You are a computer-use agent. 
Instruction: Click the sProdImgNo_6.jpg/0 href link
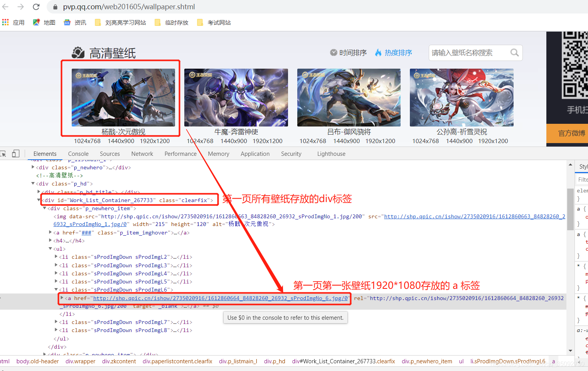click(x=221, y=298)
